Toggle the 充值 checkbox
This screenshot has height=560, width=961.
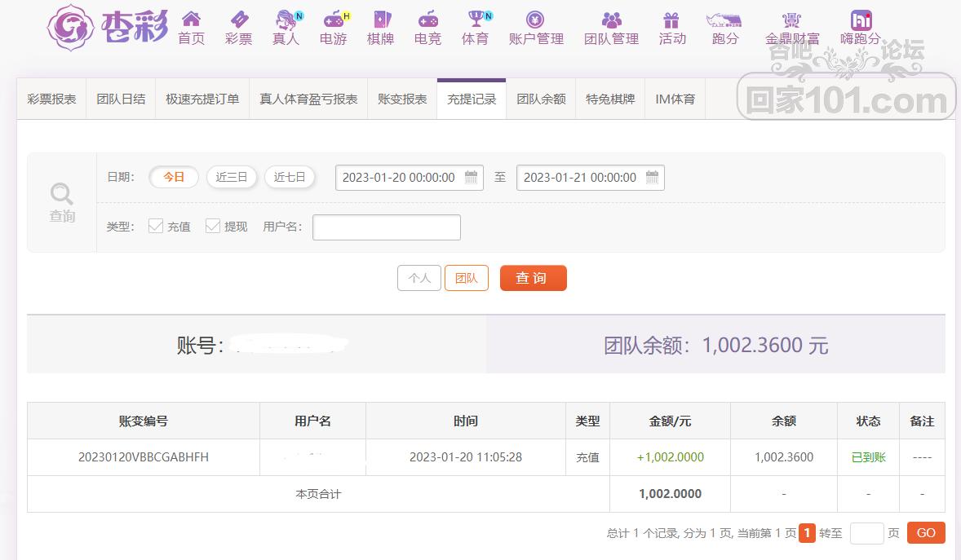156,227
